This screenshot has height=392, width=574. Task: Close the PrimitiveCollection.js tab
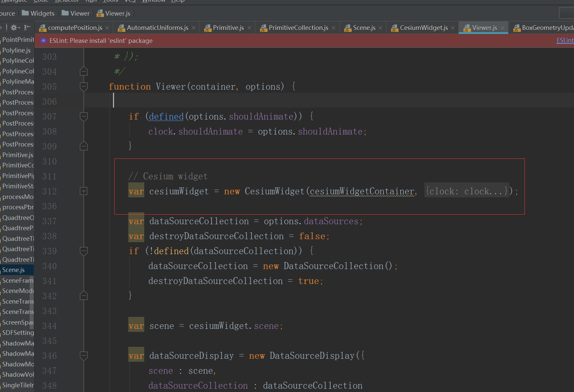click(333, 28)
